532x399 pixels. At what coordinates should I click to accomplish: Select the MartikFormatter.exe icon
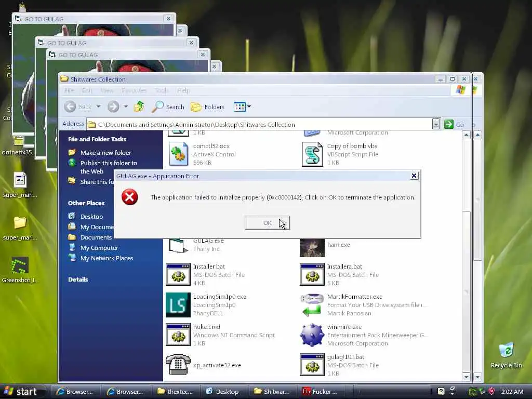click(312, 304)
